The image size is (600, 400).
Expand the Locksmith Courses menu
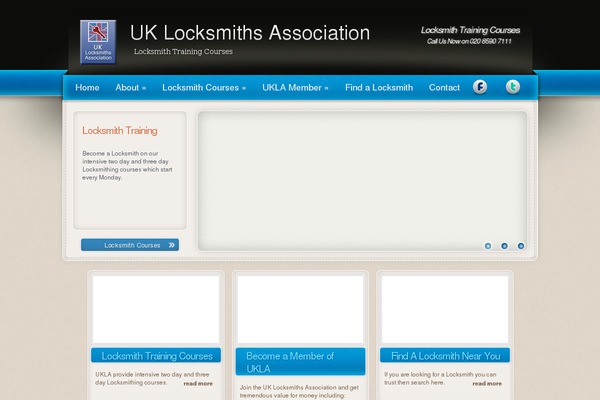204,88
